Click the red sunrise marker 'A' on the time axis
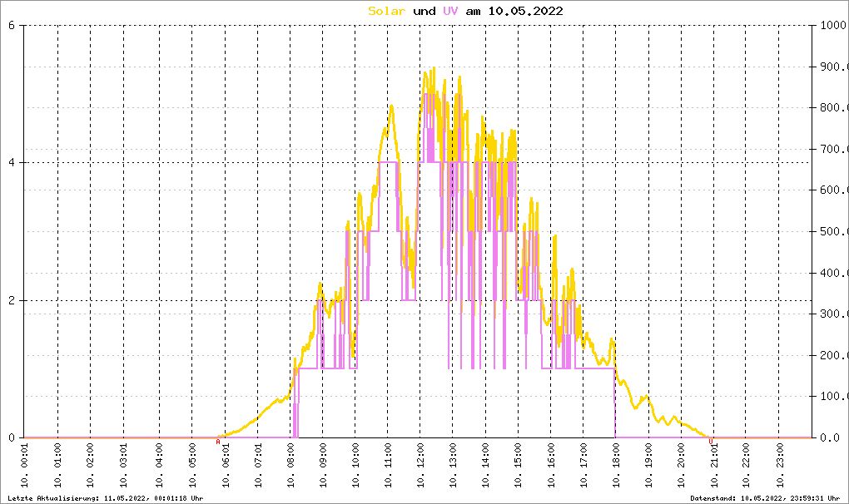Viewport: 849px width, 504px height. pos(218,442)
